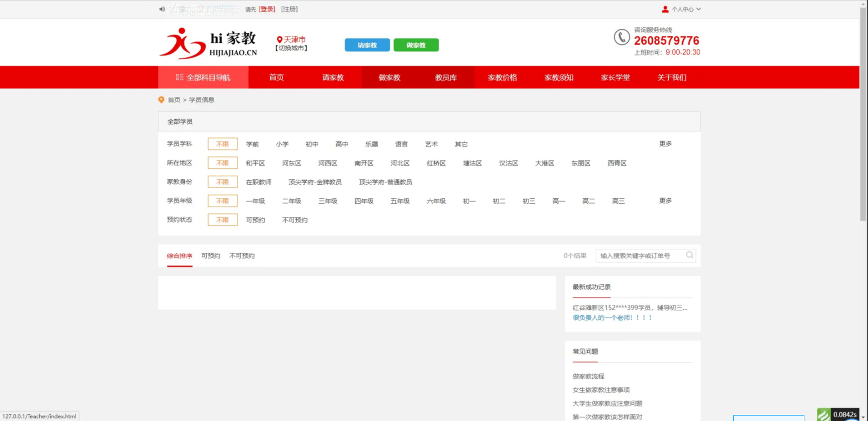Image resolution: width=868 pixels, height=421 pixels.
Task: Click the hi家教 site logo
Action: 208,43
